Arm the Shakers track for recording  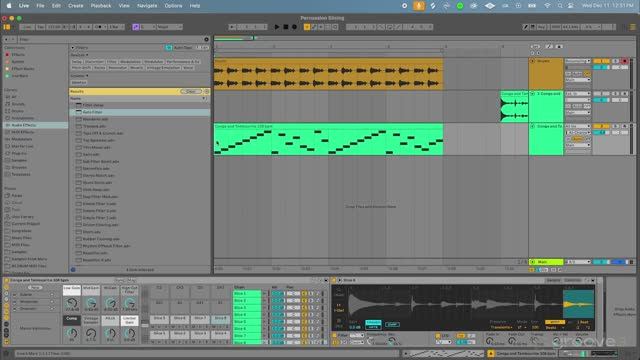(624, 61)
